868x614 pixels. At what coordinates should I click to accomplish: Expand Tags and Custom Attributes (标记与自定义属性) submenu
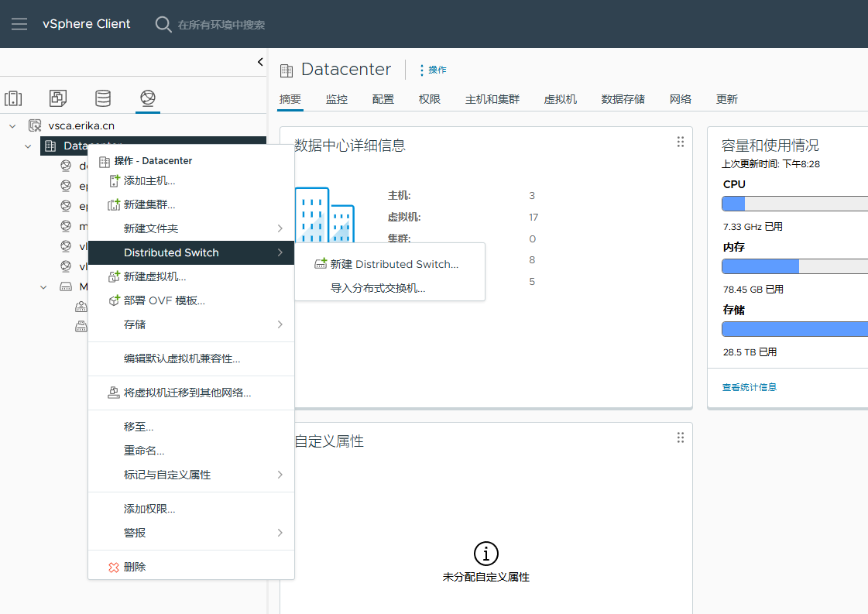(x=191, y=475)
